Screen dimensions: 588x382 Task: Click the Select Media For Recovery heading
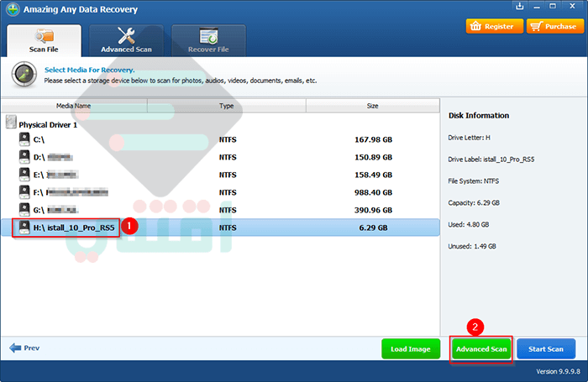point(89,70)
